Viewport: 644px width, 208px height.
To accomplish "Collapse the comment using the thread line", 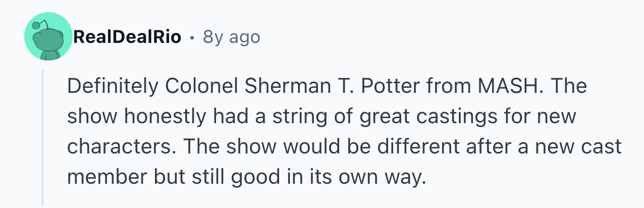I will click(43, 136).
